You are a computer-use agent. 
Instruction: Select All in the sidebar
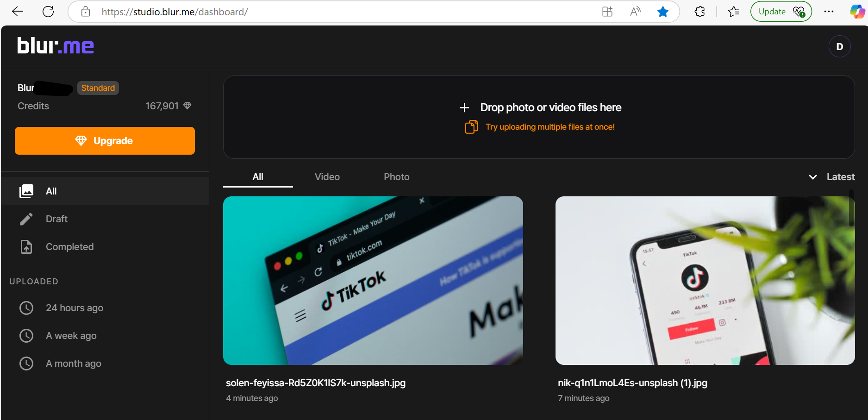pyautogui.click(x=105, y=191)
